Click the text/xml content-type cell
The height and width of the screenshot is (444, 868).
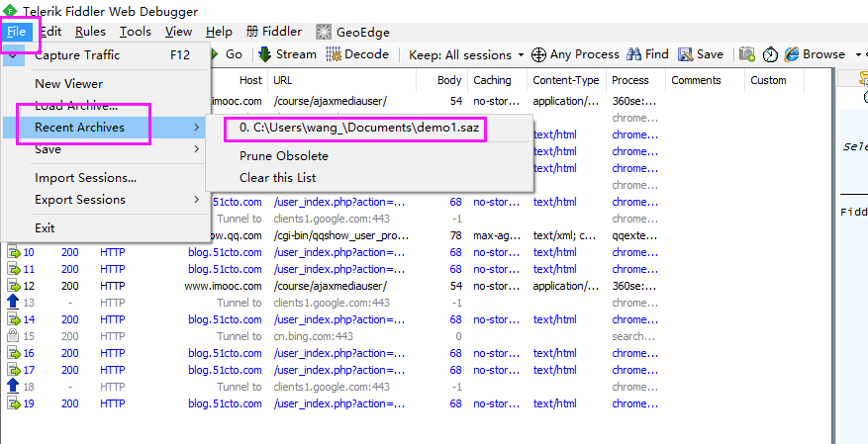tap(564, 236)
